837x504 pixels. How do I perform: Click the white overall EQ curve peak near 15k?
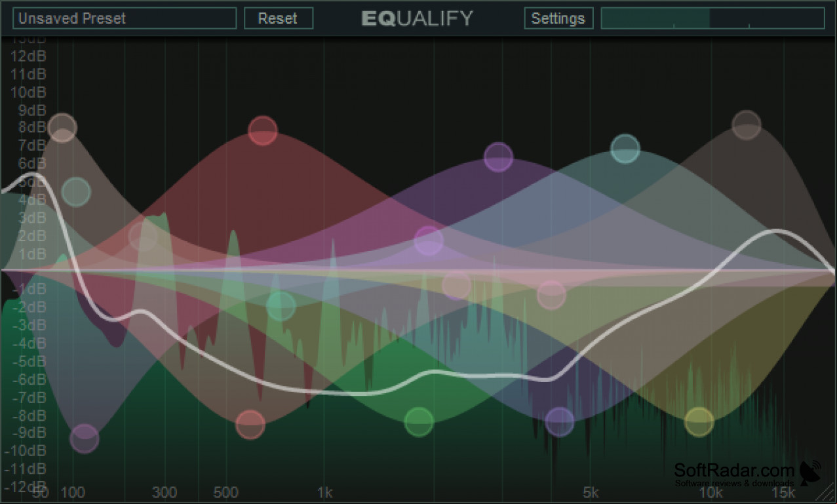coord(777,231)
